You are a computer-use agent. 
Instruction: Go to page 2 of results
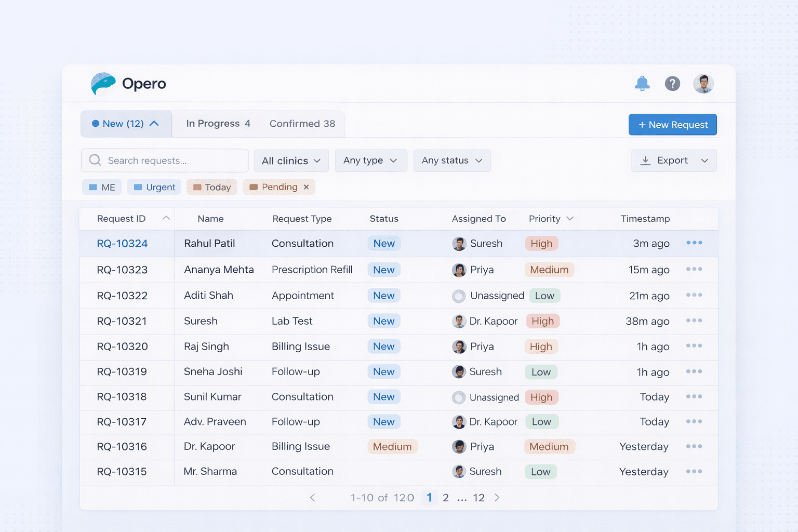(x=446, y=497)
